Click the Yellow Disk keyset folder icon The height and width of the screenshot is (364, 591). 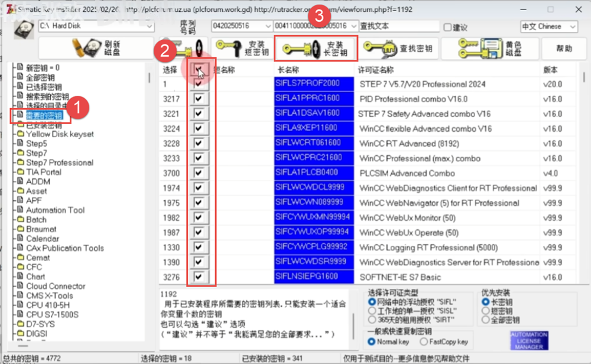[20, 134]
